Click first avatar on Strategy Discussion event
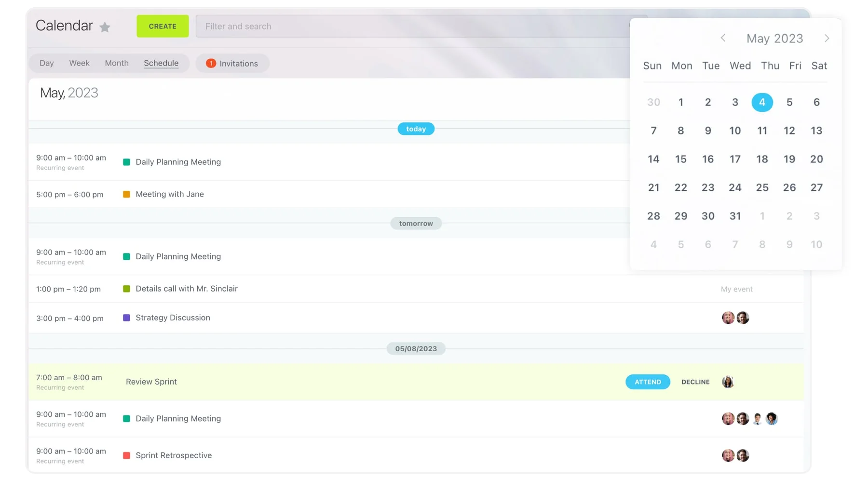Screen dimensions: 868x491 click(x=728, y=318)
